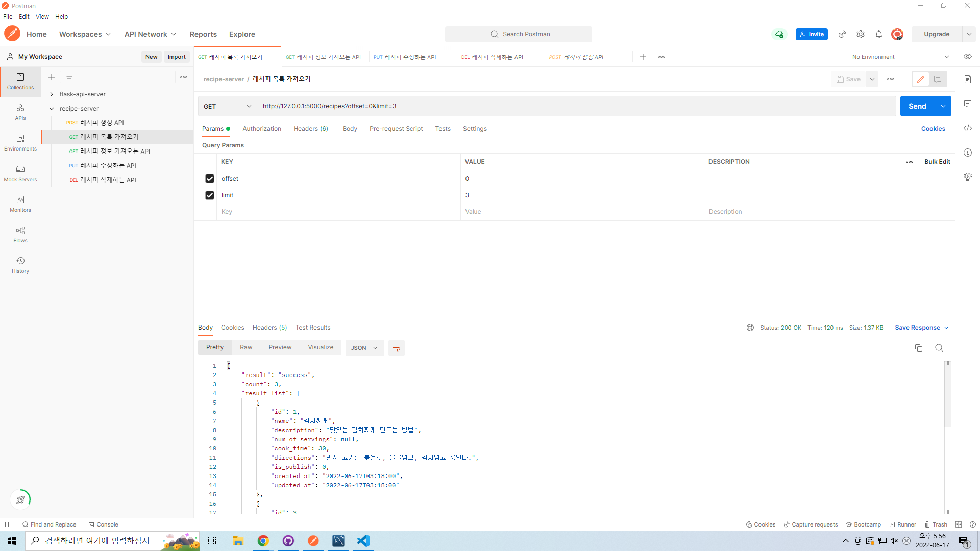Uncheck the offset query param checkbox

click(x=210, y=179)
